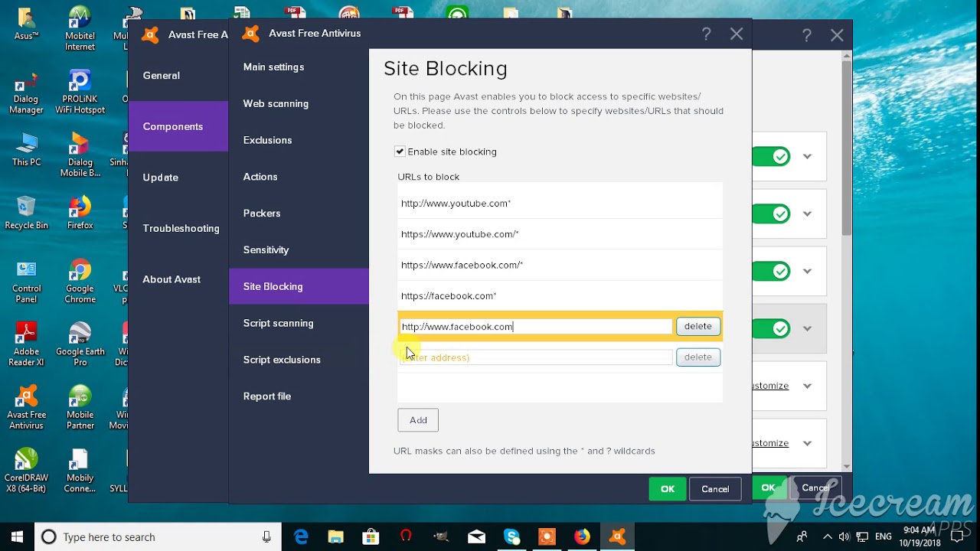Viewport: 980px width, 551px height.
Task: Select the Firefox desktop shortcut
Action: click(80, 213)
